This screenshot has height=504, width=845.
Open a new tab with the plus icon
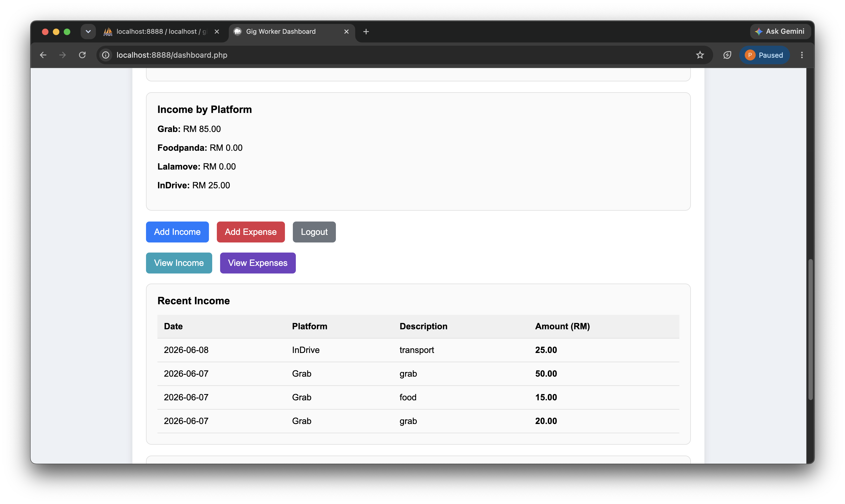pos(366,32)
